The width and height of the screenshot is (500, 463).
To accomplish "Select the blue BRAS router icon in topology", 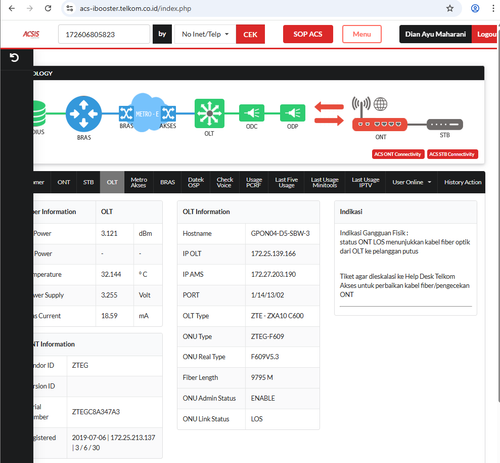I will [x=84, y=114].
